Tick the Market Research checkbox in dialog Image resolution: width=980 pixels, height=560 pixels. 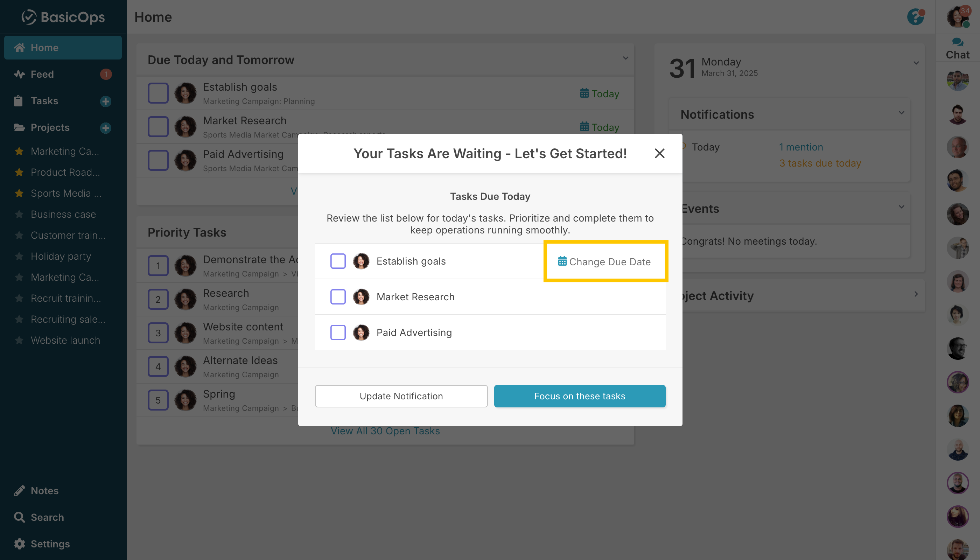(338, 297)
